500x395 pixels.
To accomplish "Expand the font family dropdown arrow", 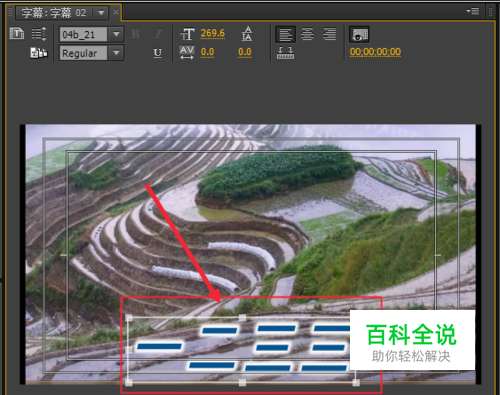I will (x=116, y=34).
